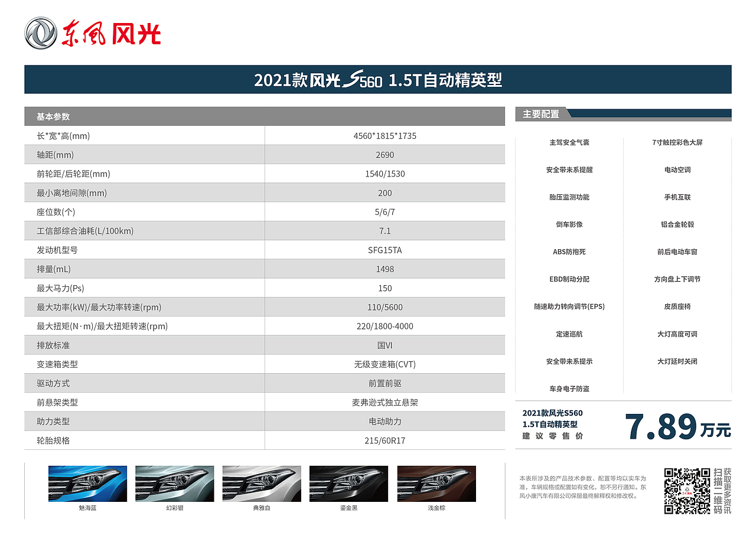756x542 pixels.
Task: Click the tire spec 215/60R17
Action: [x=385, y=441]
